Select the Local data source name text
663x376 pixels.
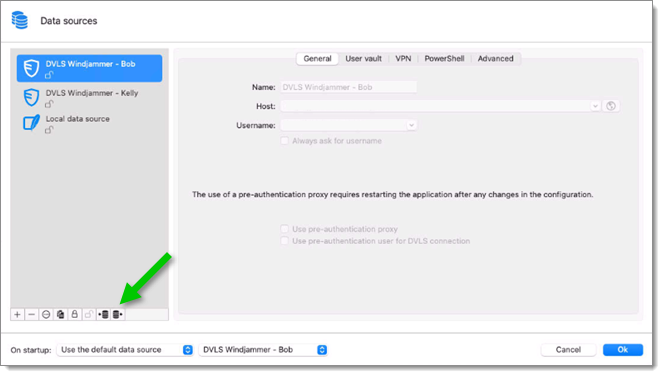click(x=78, y=119)
